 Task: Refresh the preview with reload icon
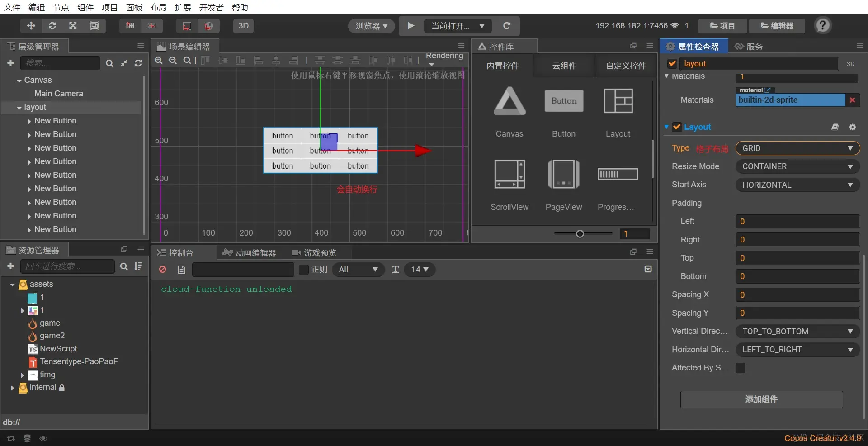coord(507,26)
